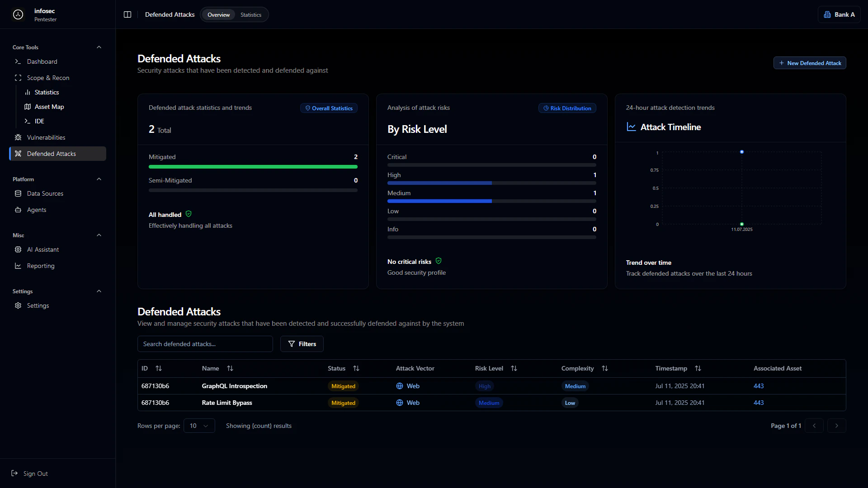Click the top data point on Attack Timeline

point(742,152)
